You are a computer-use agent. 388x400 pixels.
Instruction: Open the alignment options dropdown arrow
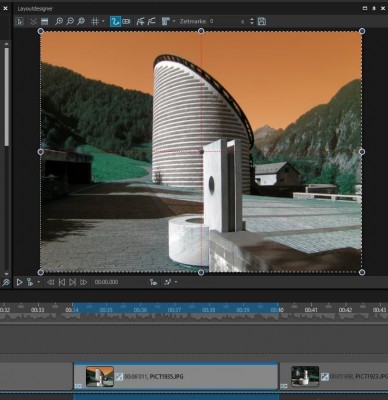[174, 22]
